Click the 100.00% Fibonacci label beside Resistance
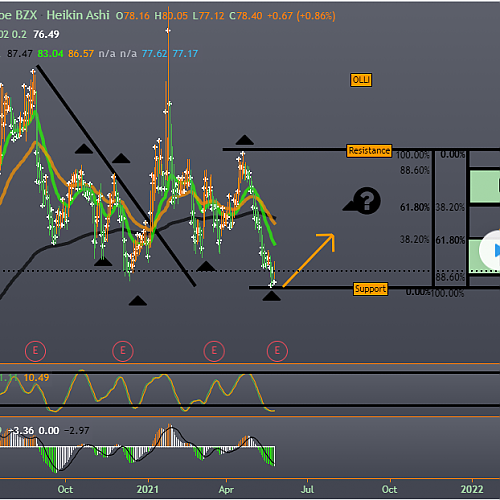The image size is (500, 500). coord(412,155)
